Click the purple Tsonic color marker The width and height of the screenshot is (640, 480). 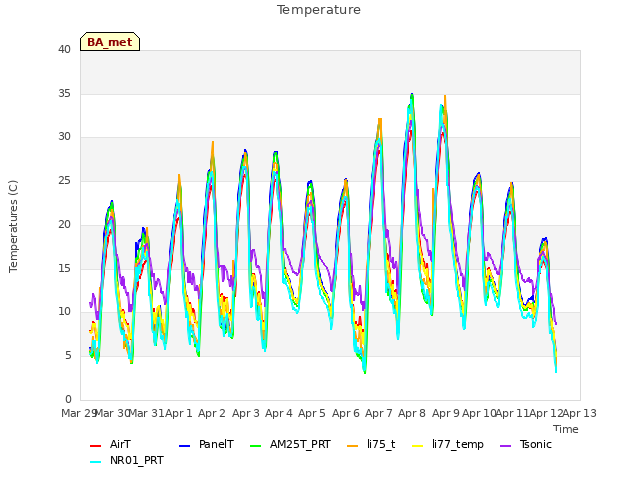click(x=505, y=446)
